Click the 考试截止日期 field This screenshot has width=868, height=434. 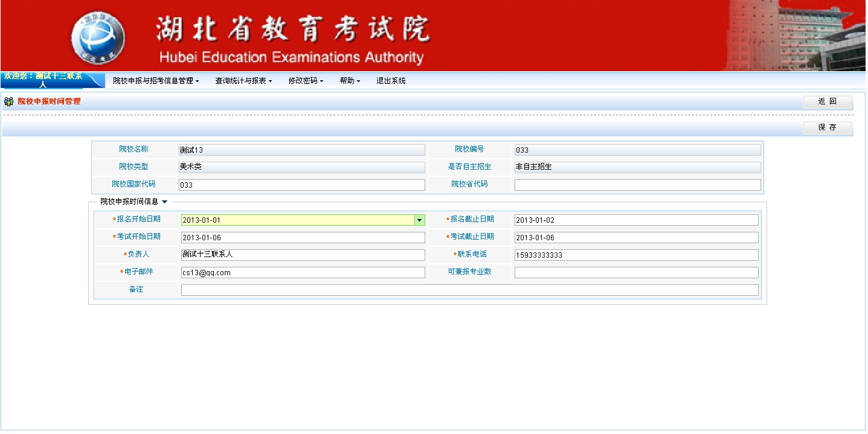point(636,238)
